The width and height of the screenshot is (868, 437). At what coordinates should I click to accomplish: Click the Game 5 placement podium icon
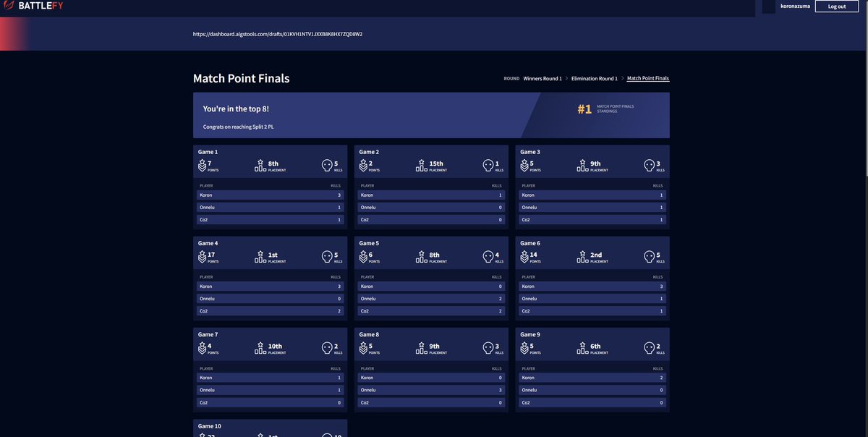tap(422, 257)
